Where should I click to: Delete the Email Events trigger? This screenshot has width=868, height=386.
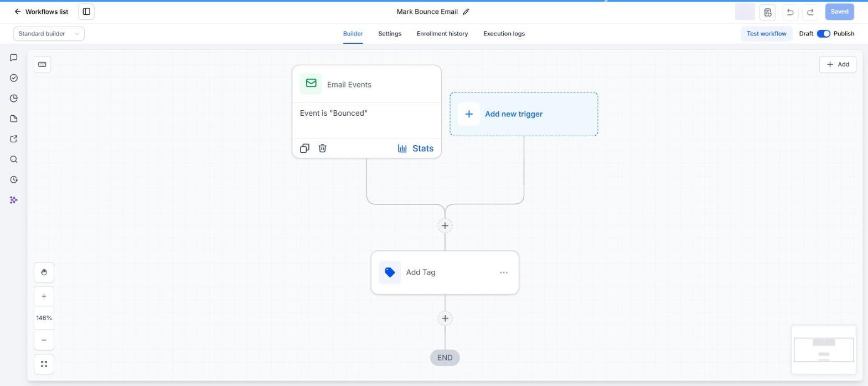323,148
